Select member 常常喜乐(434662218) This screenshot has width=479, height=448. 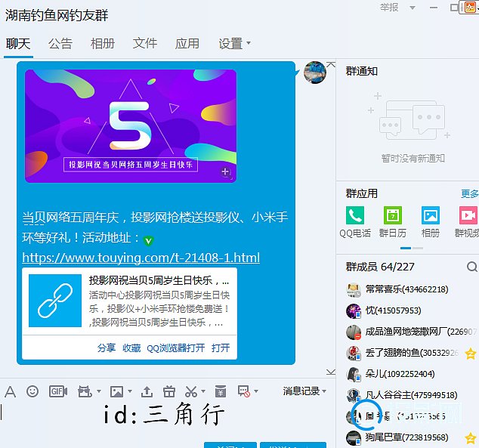pyautogui.click(x=407, y=289)
